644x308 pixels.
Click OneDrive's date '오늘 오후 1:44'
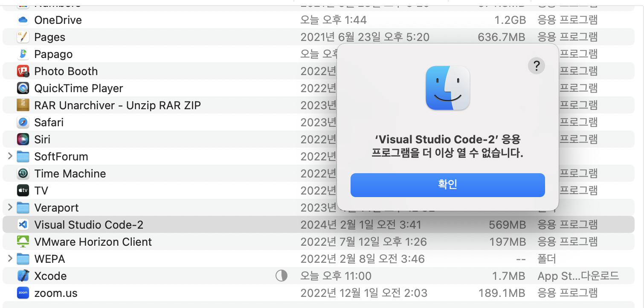pyautogui.click(x=334, y=20)
